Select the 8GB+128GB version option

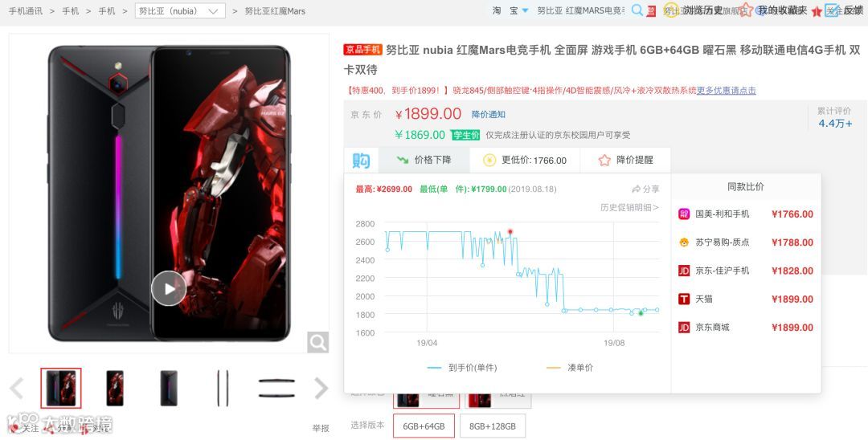[x=493, y=426]
